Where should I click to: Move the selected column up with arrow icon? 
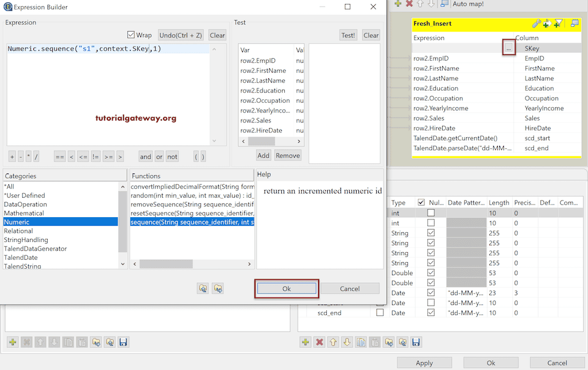[332, 342]
